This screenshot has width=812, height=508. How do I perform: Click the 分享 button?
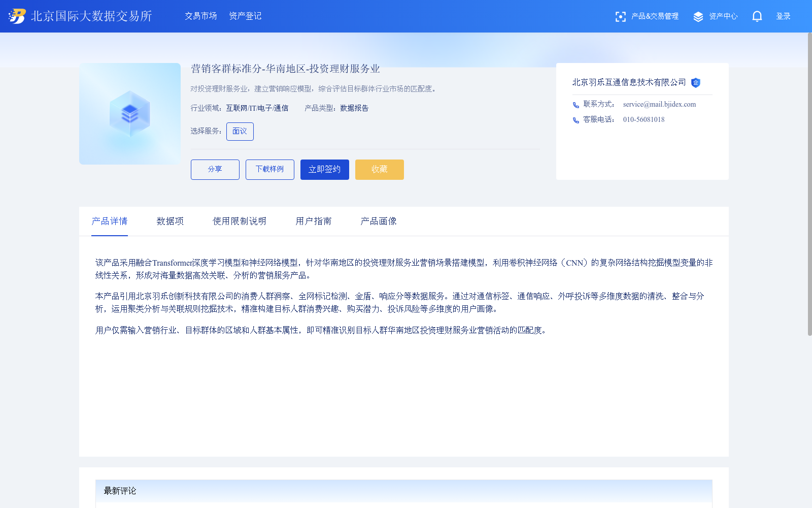pyautogui.click(x=215, y=170)
